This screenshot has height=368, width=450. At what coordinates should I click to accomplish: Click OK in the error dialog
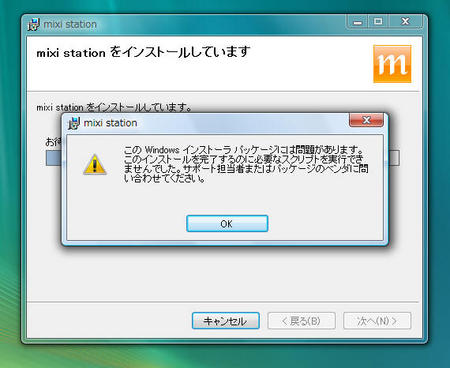227,223
